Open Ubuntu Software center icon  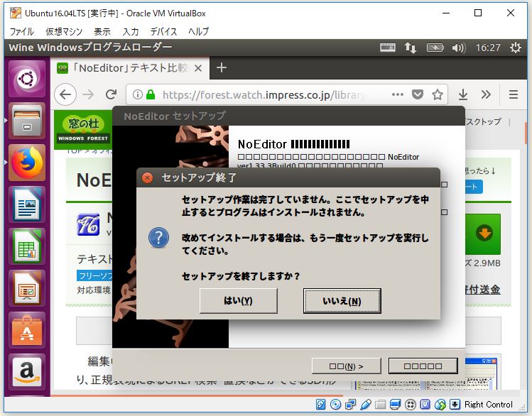pos(27,331)
